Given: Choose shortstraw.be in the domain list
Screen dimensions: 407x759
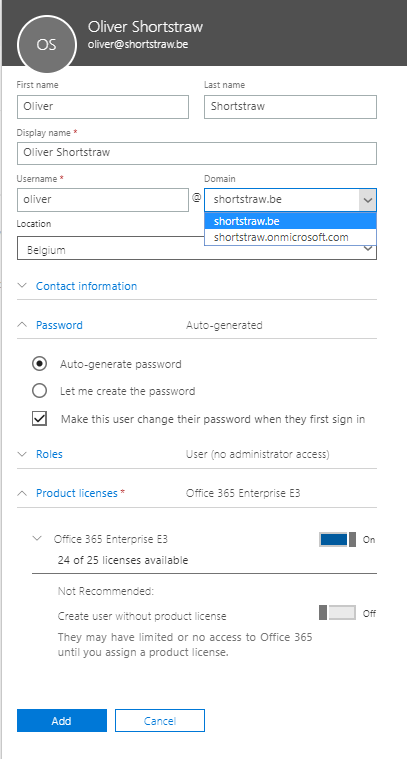Looking at the screenshot, I should click(290, 221).
